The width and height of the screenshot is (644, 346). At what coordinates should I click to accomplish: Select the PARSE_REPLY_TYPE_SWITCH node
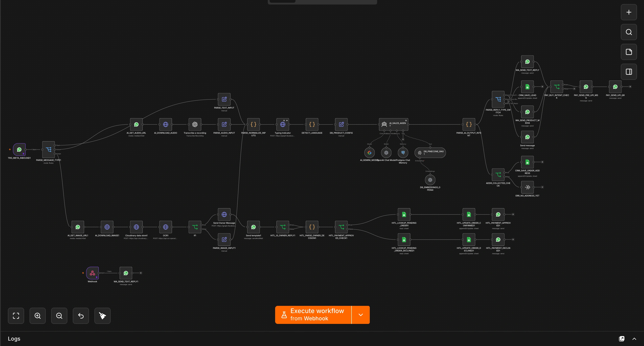click(x=498, y=99)
